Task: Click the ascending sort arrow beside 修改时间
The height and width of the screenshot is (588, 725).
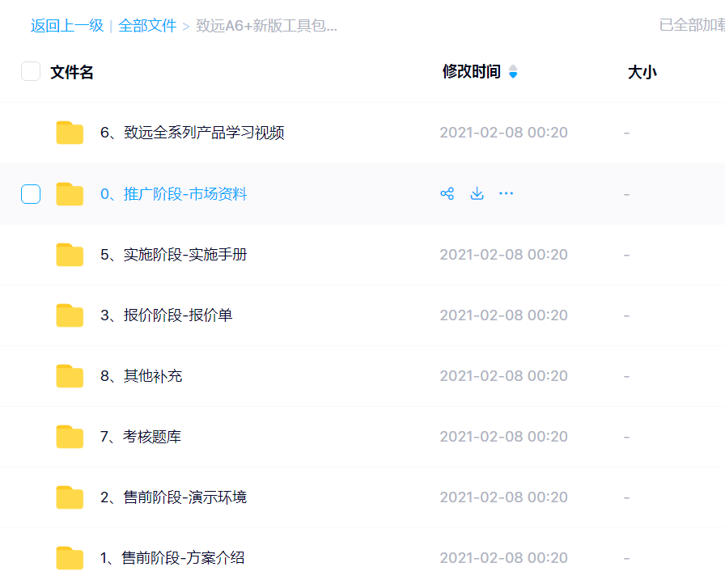Action: tap(513, 67)
